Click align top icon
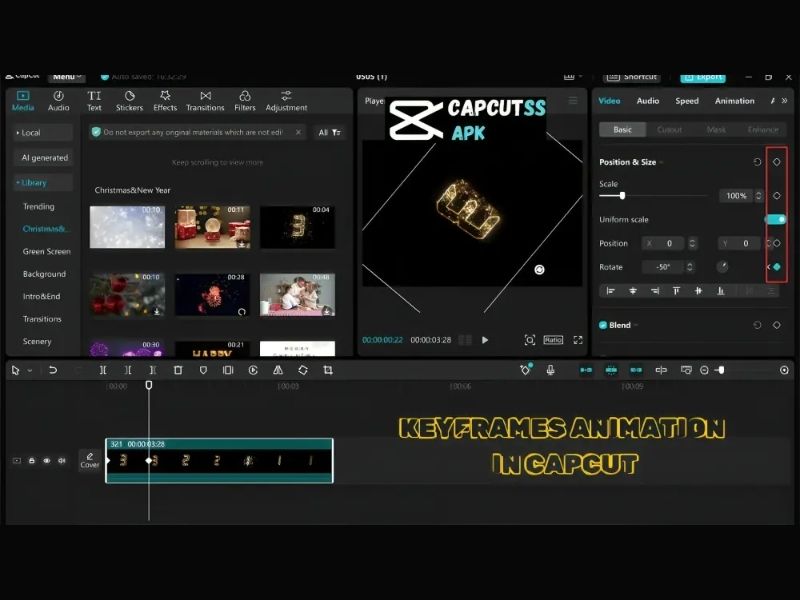 676,291
